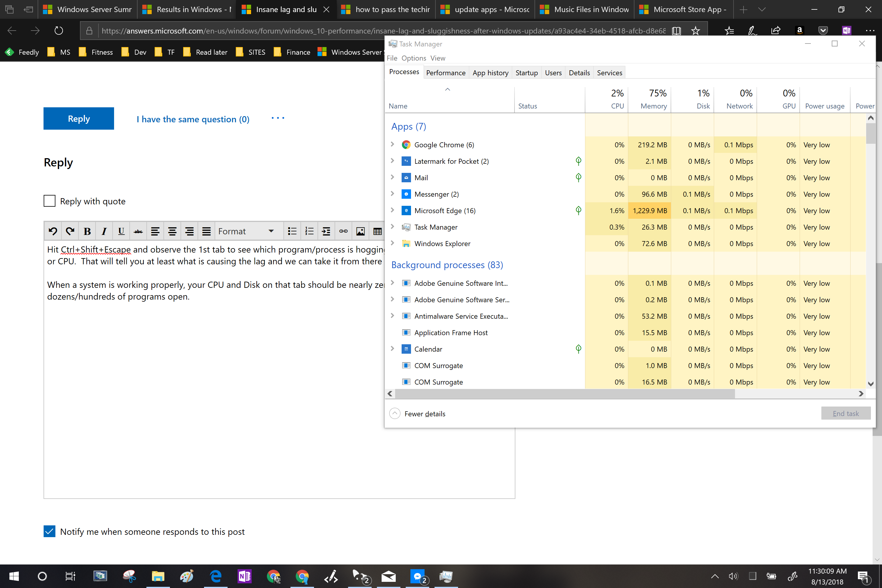Open File Explorer from the taskbar

pyautogui.click(x=158, y=576)
